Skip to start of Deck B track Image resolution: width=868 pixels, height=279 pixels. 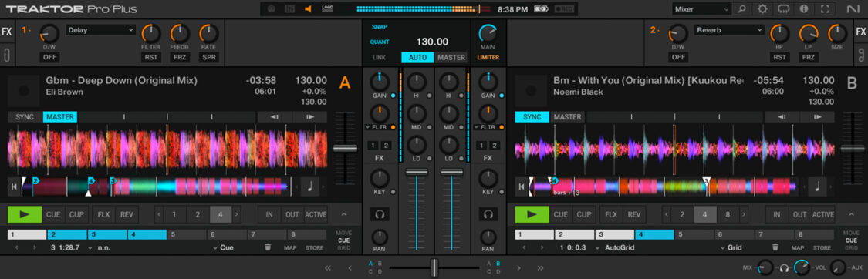pyautogui.click(x=521, y=187)
